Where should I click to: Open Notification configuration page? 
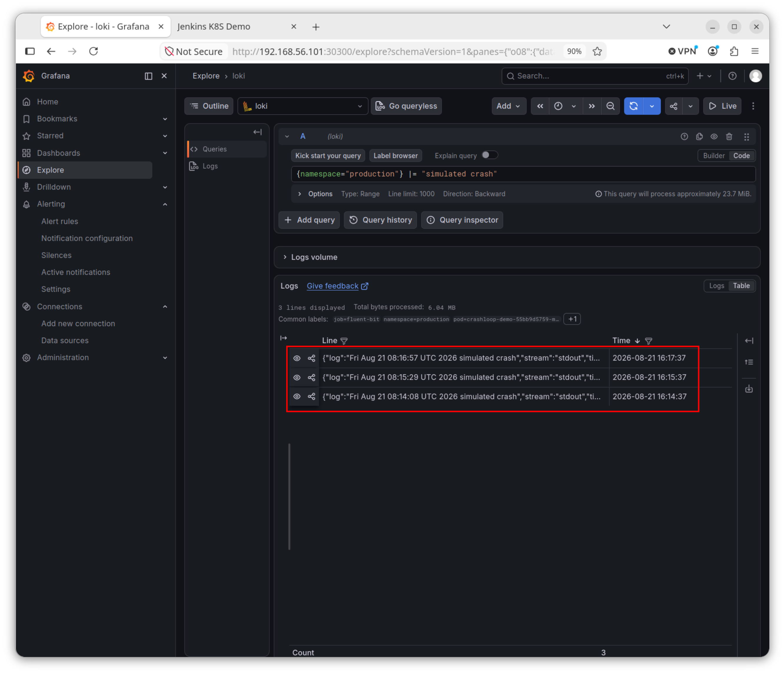pyautogui.click(x=87, y=238)
